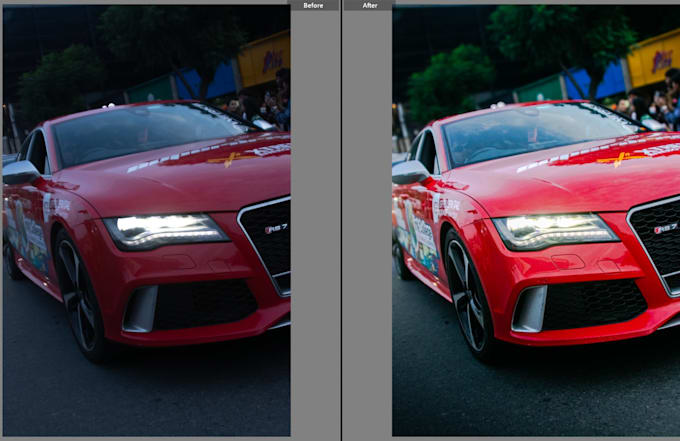Click the Before label above left photo
The width and height of the screenshot is (680, 441).
pos(313,5)
